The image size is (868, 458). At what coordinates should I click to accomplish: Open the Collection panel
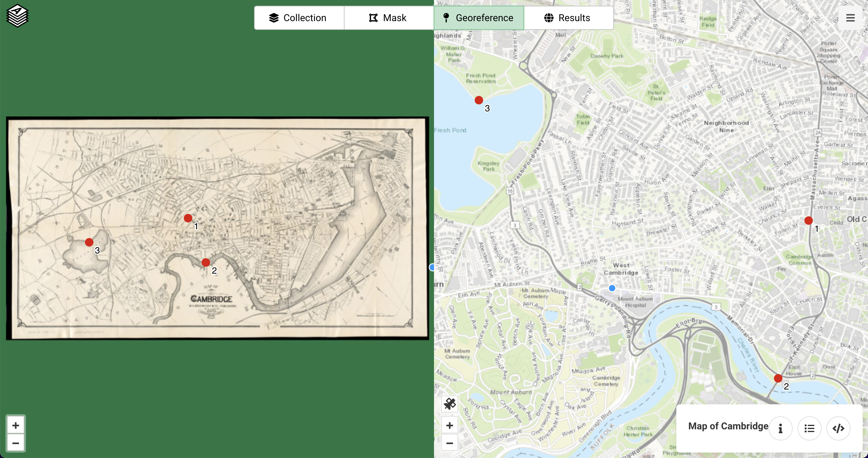point(298,17)
